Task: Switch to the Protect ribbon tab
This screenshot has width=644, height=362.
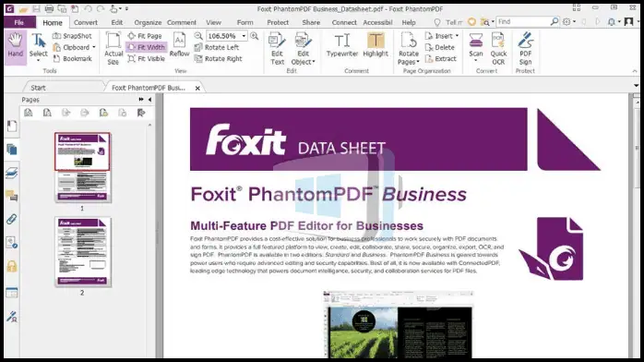Action: point(278,22)
